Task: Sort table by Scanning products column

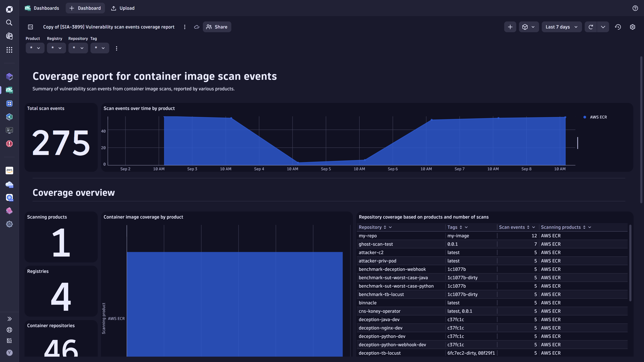Action: [584, 227]
